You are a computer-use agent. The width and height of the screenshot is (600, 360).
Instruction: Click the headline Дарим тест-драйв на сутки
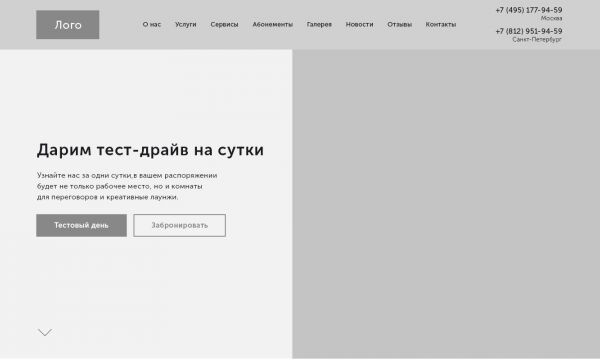tap(150, 150)
